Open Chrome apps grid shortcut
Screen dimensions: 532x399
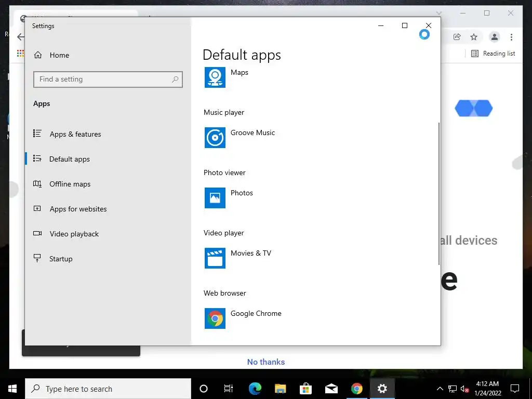[20, 54]
